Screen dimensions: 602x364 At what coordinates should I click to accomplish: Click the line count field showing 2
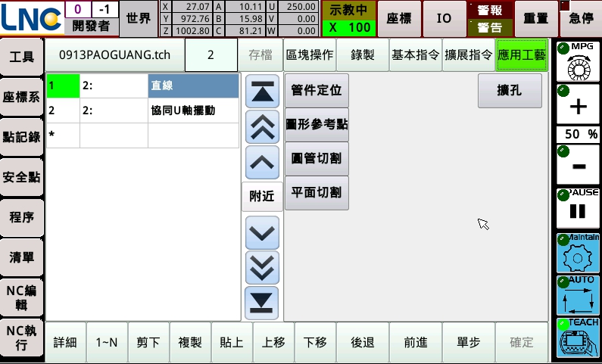(211, 54)
